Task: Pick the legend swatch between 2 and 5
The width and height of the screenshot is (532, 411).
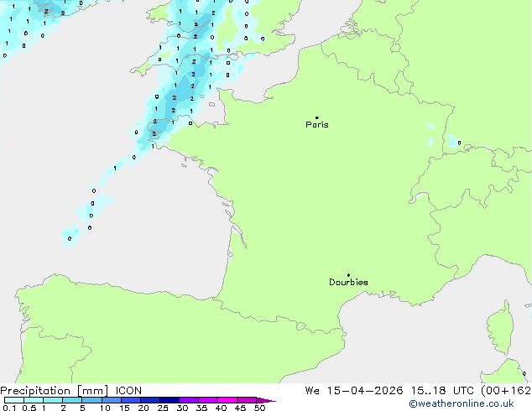Action: (72, 400)
